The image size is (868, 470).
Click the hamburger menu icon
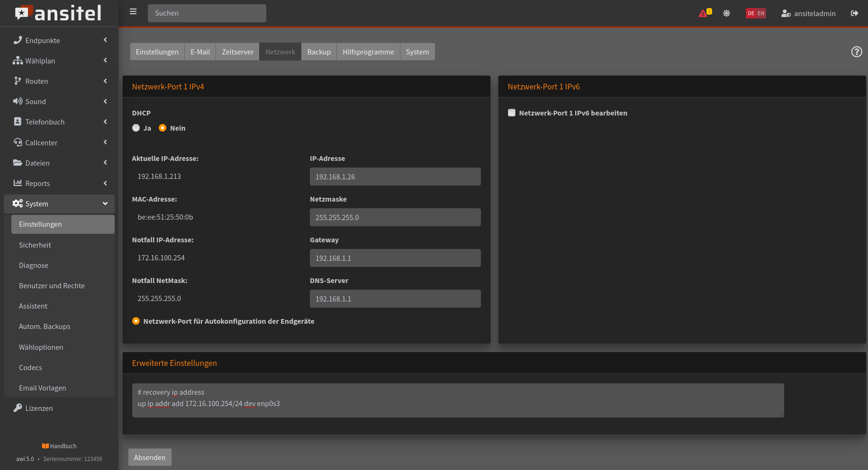133,12
